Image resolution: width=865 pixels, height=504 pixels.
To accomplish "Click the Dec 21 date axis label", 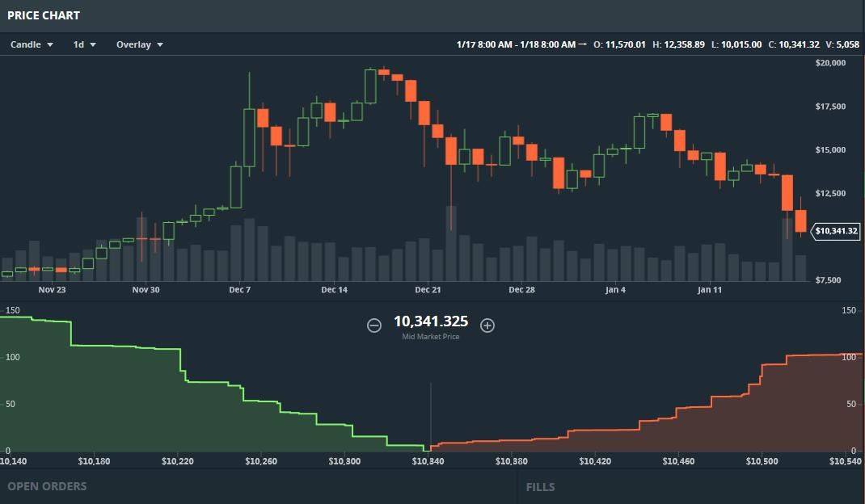I will (428, 290).
